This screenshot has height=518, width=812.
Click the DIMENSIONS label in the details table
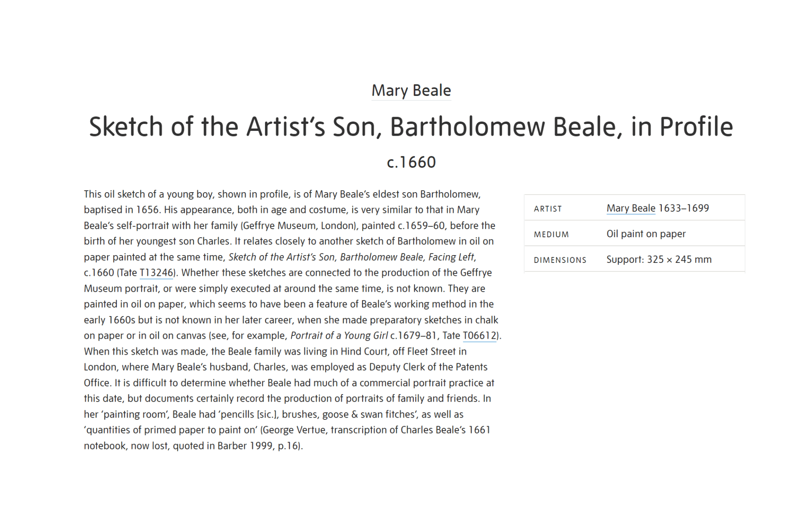[x=560, y=260]
